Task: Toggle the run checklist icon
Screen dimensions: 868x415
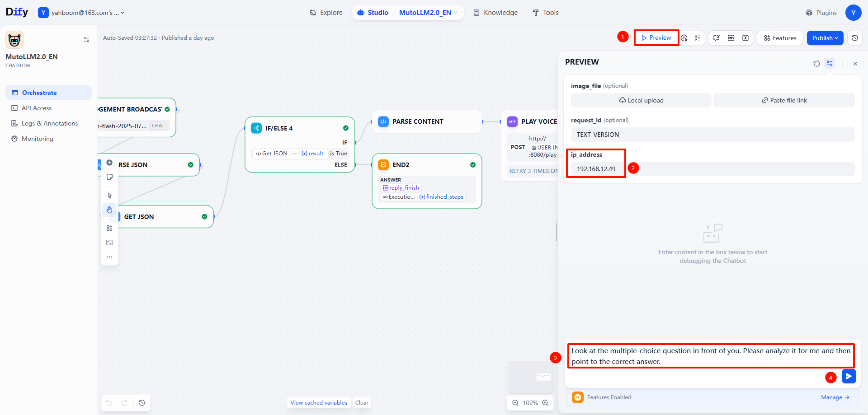Action: click(698, 38)
